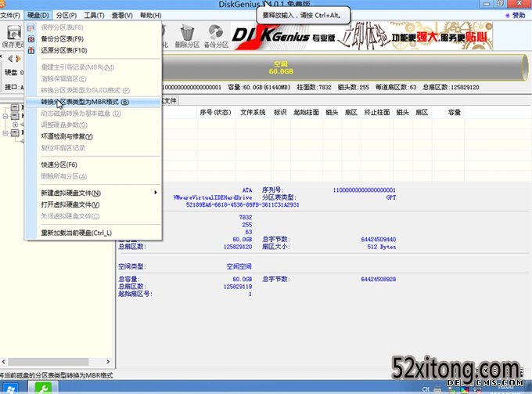Click the green wrench taskbar icon
The height and width of the screenshot is (394, 532).
tap(43, 388)
